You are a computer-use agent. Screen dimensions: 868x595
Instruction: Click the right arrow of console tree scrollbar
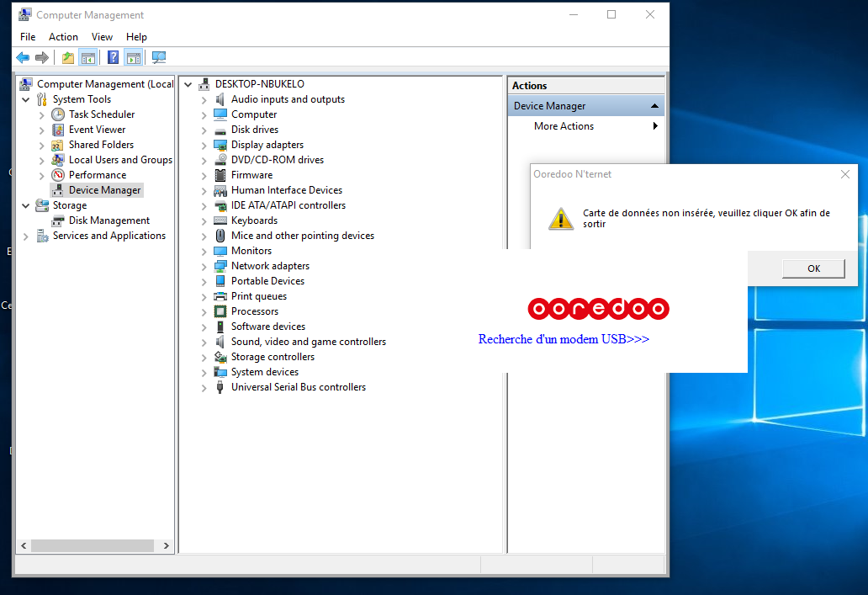coord(166,545)
